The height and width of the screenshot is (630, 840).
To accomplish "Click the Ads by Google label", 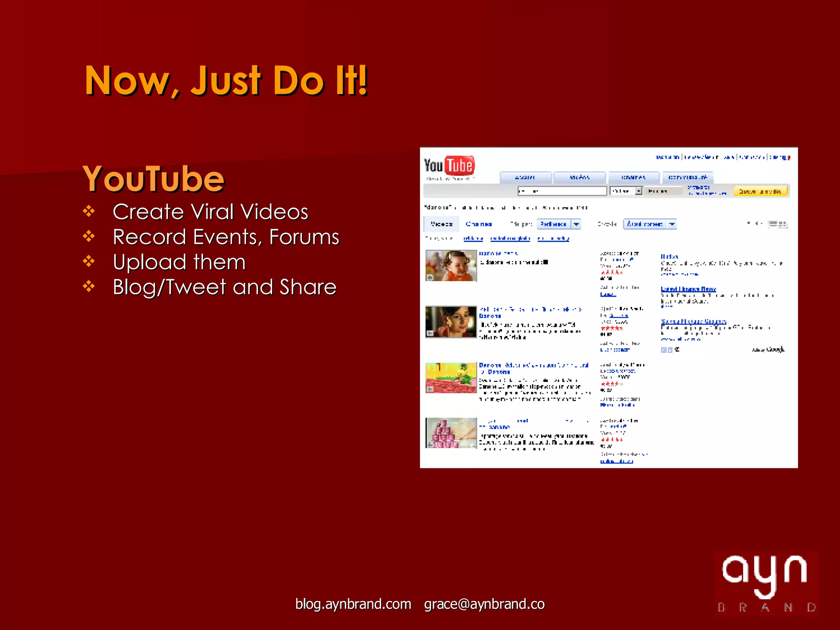I will [x=768, y=349].
